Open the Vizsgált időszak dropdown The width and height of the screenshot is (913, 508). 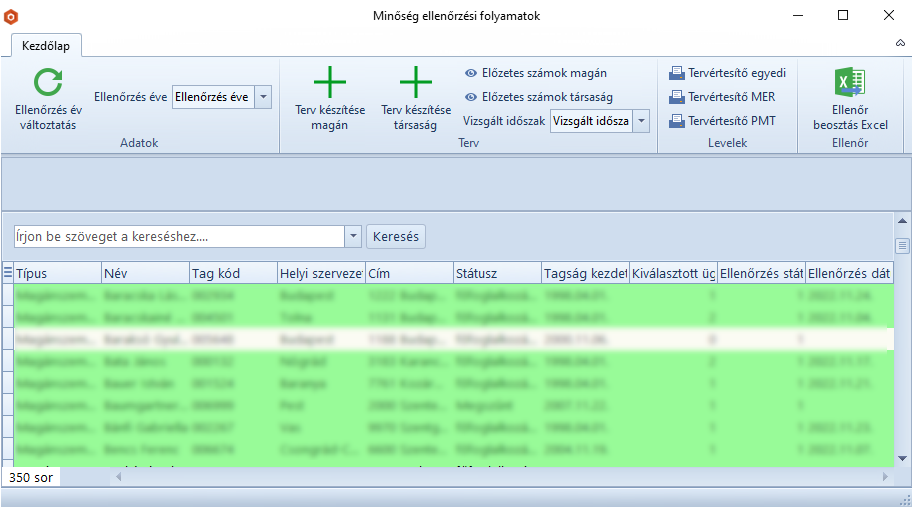(x=640, y=121)
